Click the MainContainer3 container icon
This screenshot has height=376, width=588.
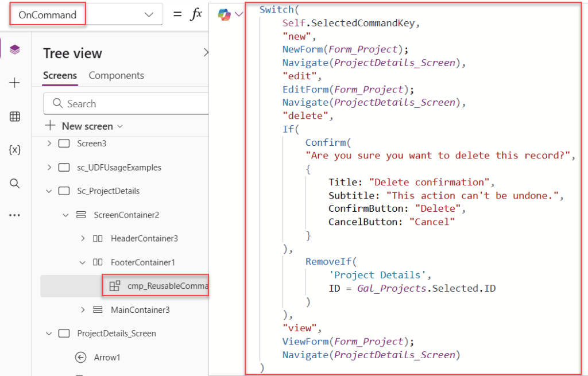[x=98, y=309]
